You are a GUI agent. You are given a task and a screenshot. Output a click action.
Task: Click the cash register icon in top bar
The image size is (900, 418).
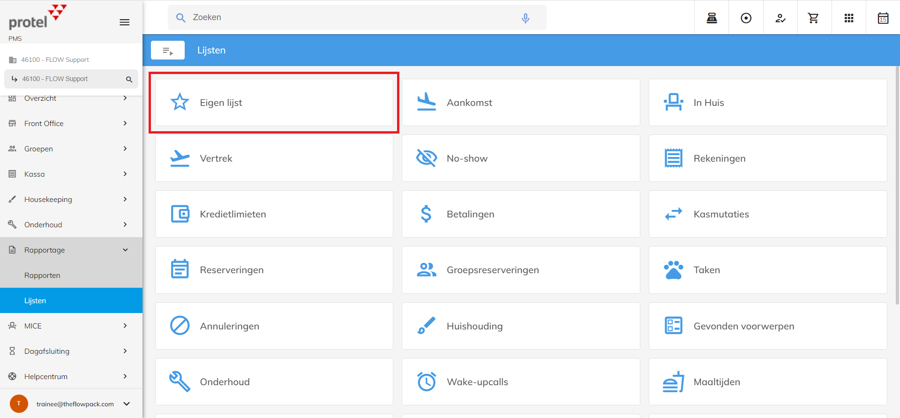(x=712, y=18)
